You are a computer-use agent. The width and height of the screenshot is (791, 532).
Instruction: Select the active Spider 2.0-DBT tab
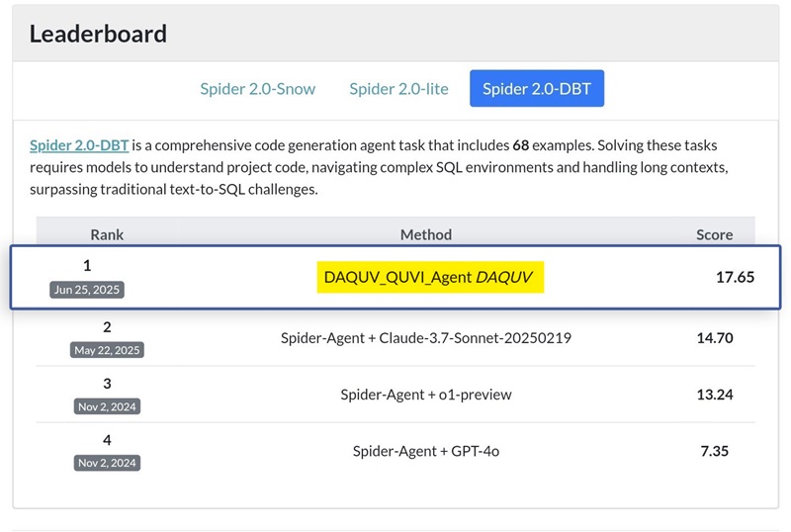536,89
